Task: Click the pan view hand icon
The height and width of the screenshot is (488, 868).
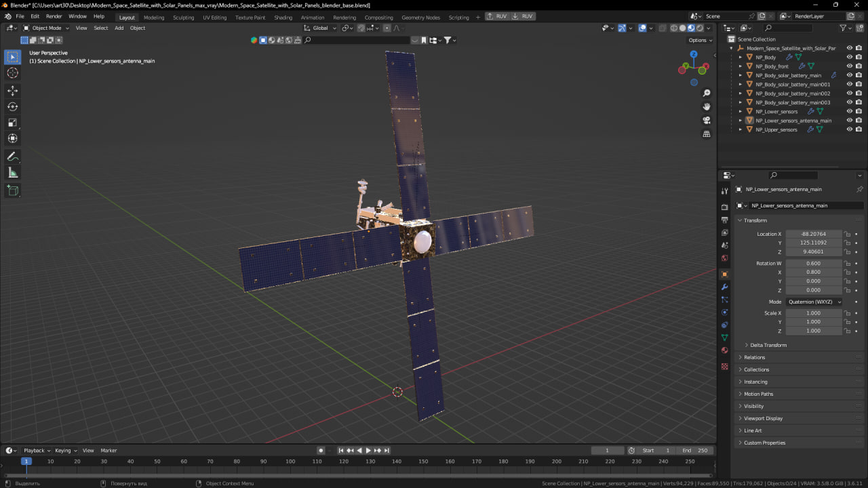Action: click(x=707, y=106)
